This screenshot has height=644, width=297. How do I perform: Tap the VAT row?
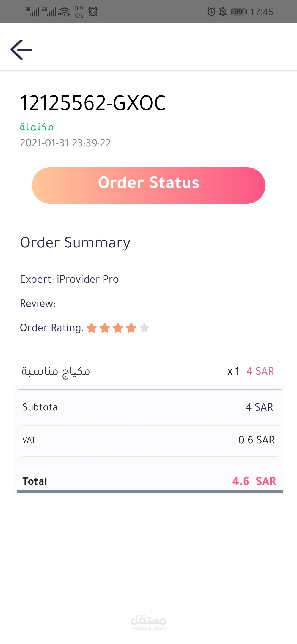pyautogui.click(x=148, y=440)
